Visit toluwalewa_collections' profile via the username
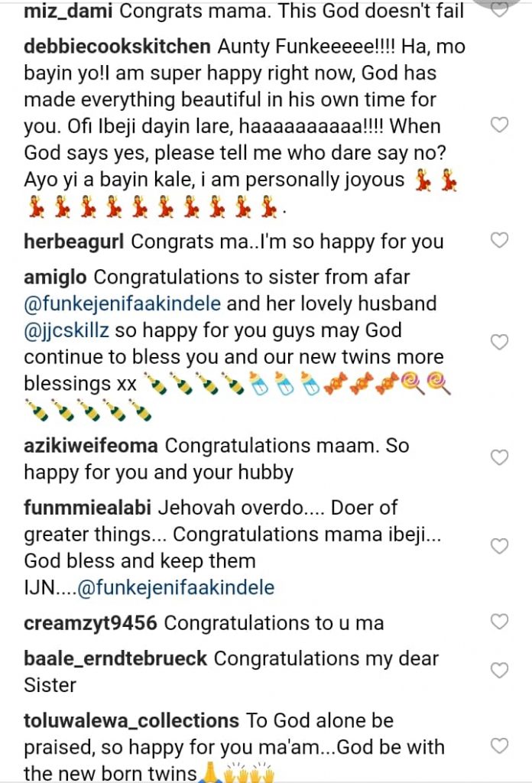 pyautogui.click(x=131, y=721)
